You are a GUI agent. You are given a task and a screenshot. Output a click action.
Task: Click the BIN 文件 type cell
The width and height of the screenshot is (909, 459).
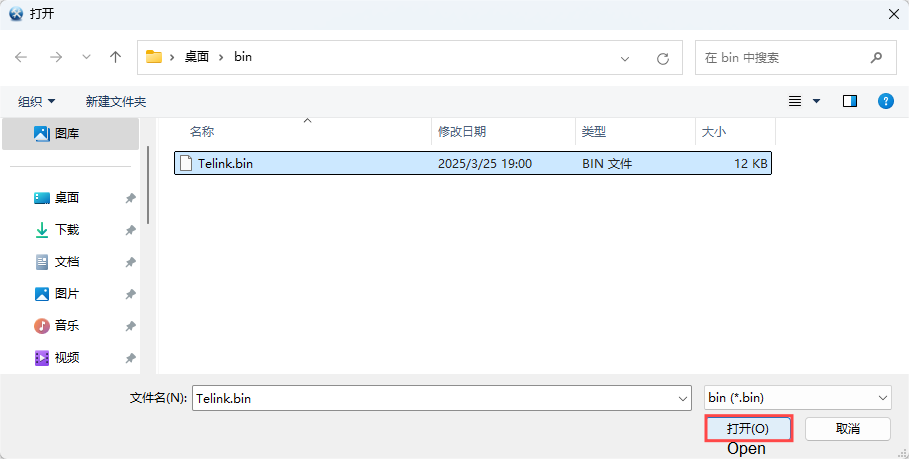tap(607, 163)
